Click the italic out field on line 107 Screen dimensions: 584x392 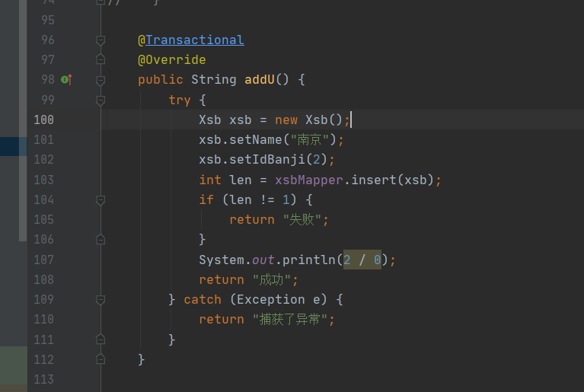[263, 260]
